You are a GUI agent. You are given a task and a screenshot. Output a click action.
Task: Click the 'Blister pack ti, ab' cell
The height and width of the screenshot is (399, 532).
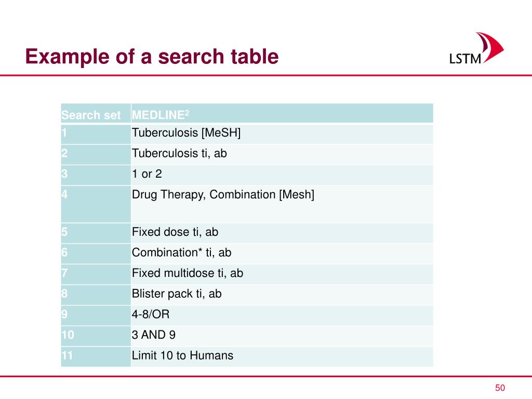[x=282, y=295]
